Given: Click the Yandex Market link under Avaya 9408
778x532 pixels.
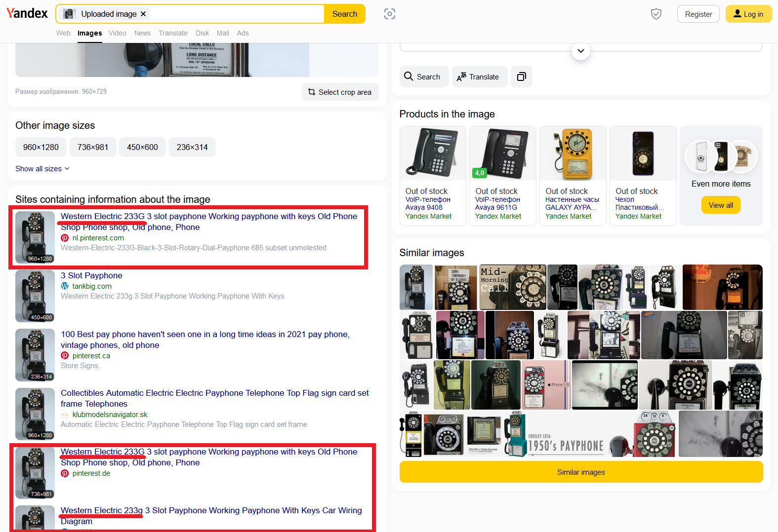Looking at the screenshot, I should (428, 216).
